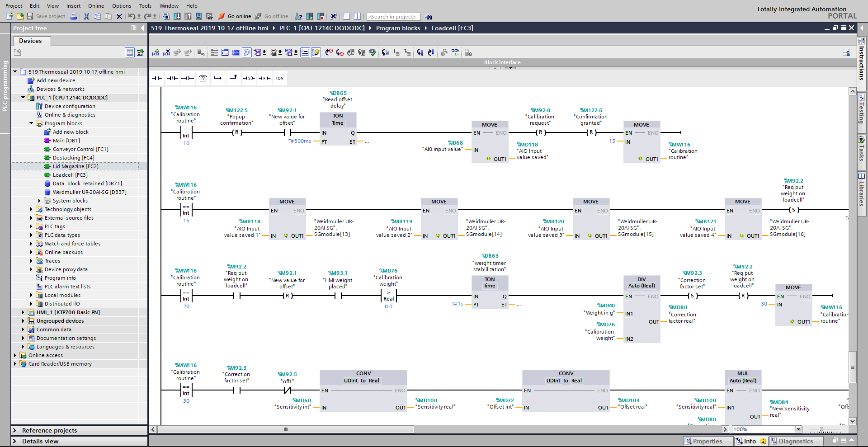868x447 pixels.
Task: Click the cut scissors icon
Action: (86, 16)
